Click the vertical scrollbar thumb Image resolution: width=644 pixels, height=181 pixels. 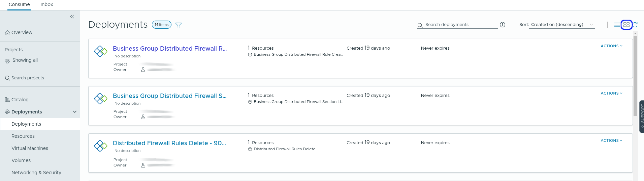click(x=635, y=76)
